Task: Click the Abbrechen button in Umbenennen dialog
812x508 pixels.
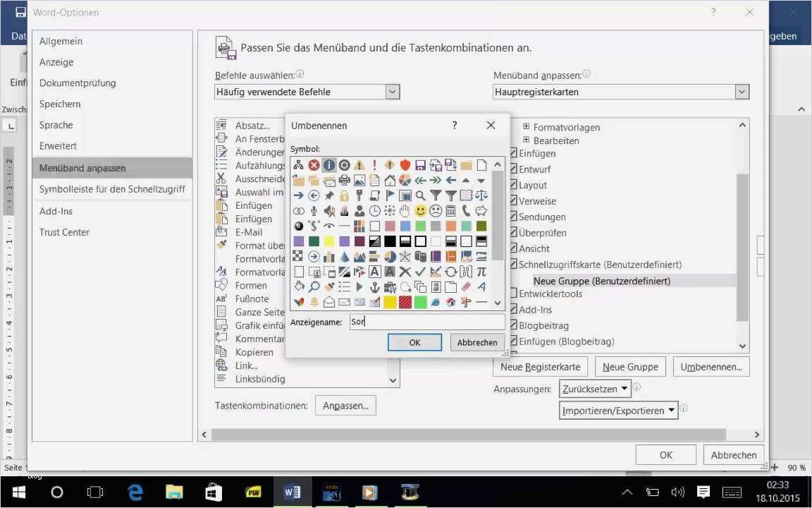Action: [x=476, y=342]
